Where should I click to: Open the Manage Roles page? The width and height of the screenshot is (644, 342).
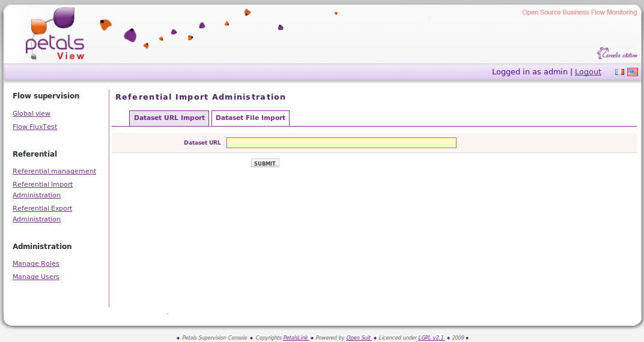(x=36, y=264)
